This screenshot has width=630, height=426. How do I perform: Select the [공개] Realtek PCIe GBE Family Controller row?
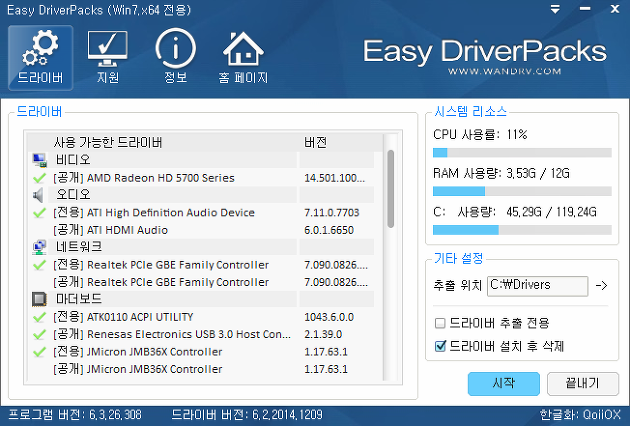tap(203, 282)
